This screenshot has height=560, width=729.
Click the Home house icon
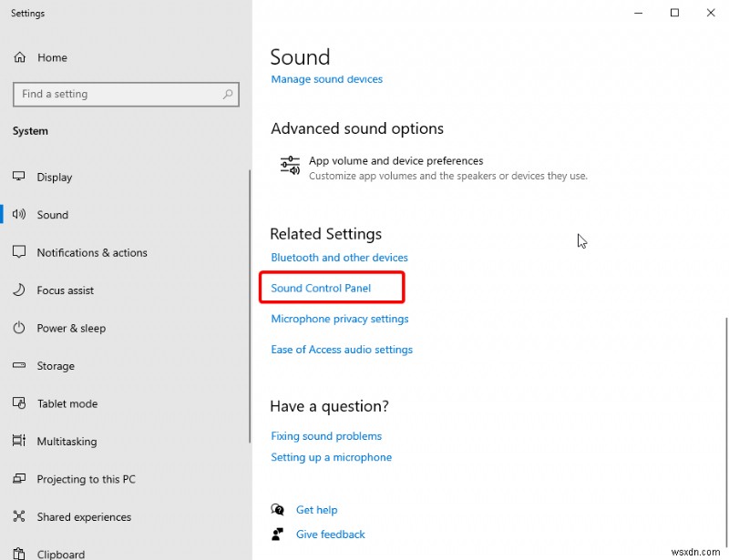click(19, 56)
